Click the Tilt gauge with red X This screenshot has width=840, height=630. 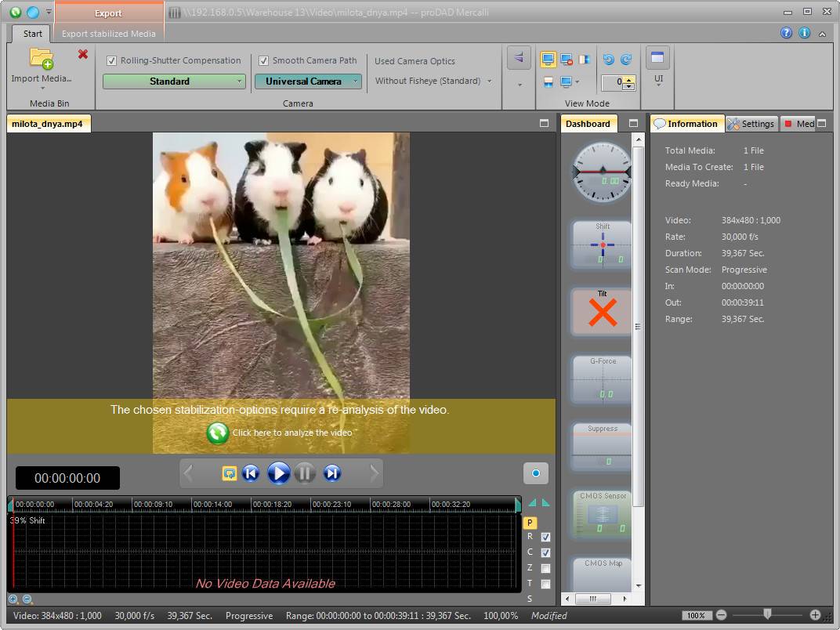[602, 313]
